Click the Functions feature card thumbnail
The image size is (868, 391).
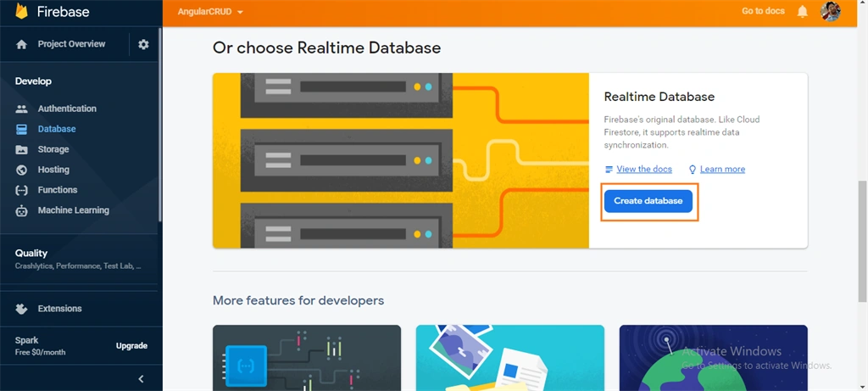[x=307, y=358]
